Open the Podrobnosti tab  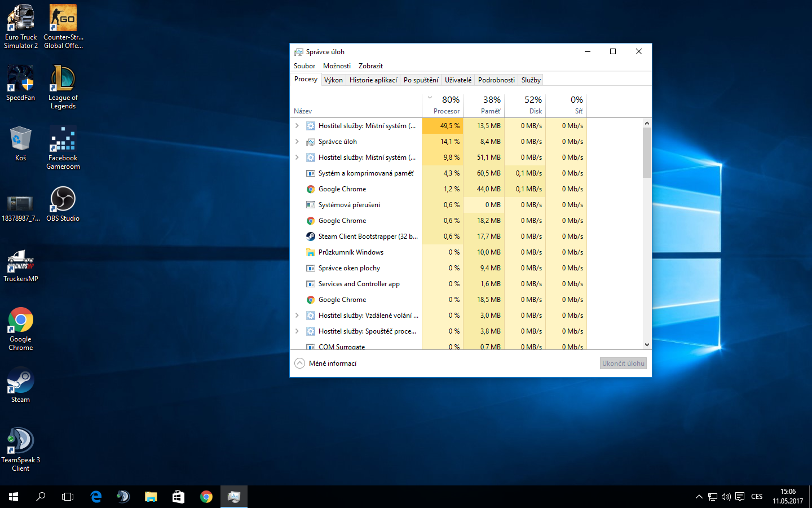point(496,80)
